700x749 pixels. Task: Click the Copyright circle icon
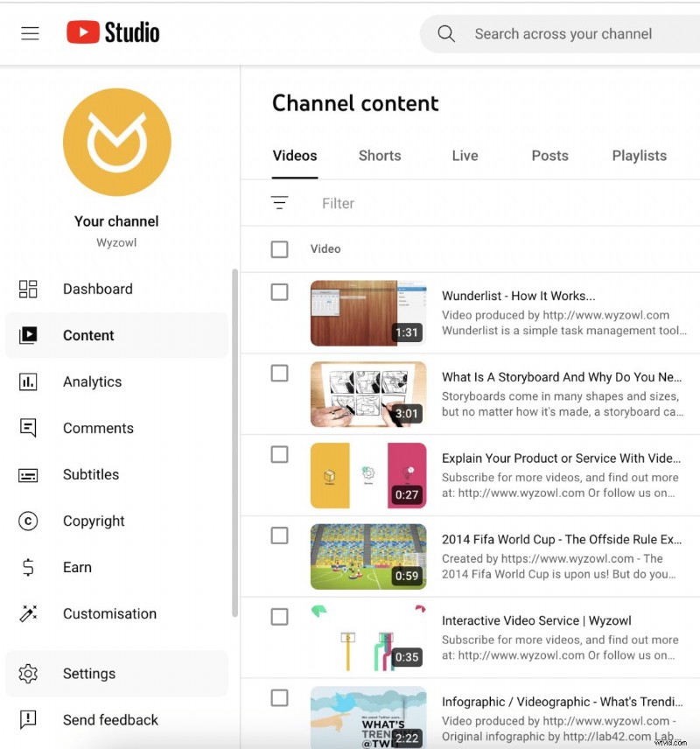tap(28, 521)
